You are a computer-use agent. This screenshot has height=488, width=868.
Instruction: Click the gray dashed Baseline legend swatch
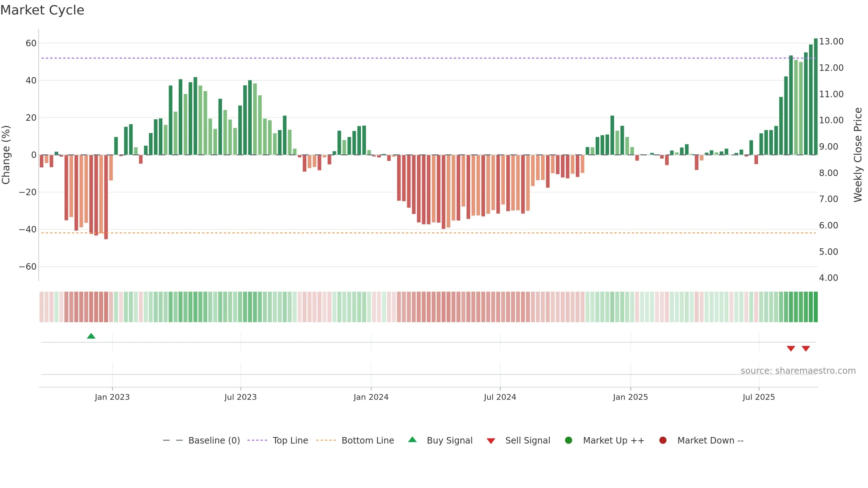[173, 440]
